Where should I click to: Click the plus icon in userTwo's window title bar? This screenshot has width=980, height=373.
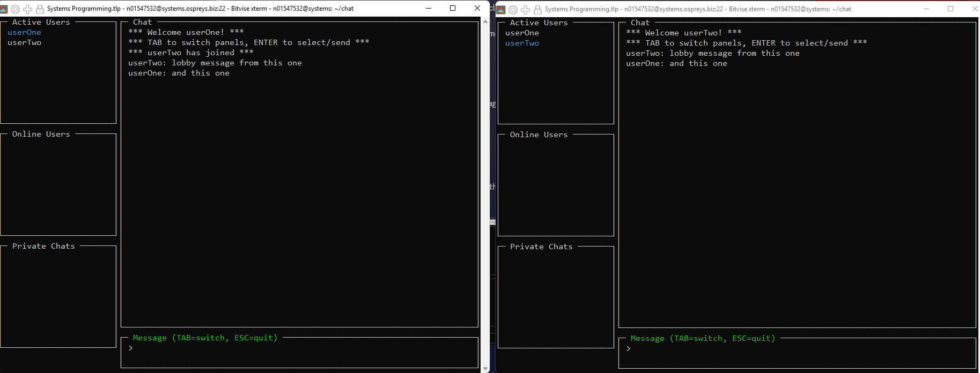[x=525, y=10]
